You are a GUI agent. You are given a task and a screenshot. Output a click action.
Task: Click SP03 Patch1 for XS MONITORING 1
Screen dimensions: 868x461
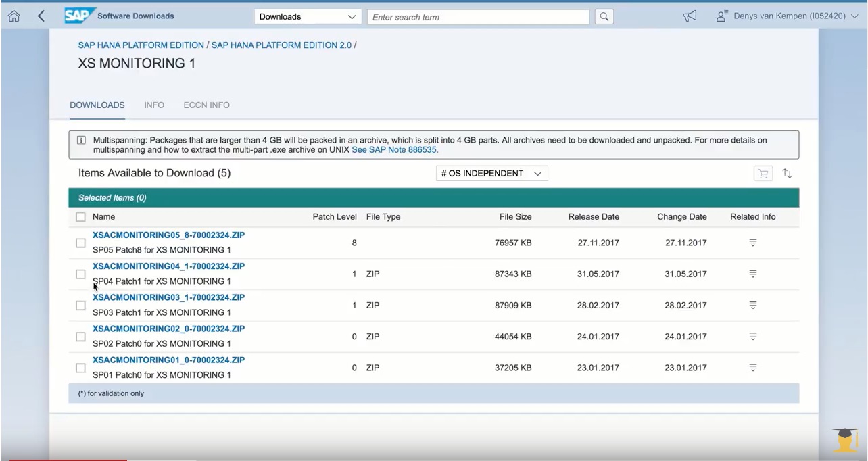162,312
